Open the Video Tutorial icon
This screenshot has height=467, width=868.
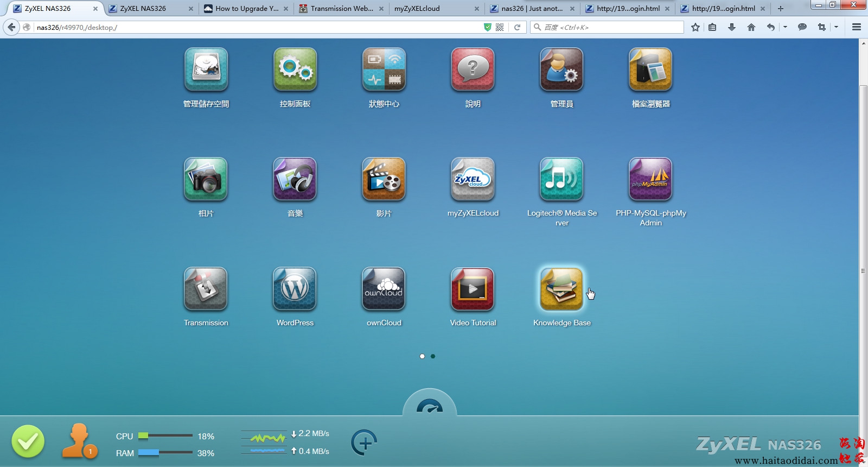tap(473, 289)
